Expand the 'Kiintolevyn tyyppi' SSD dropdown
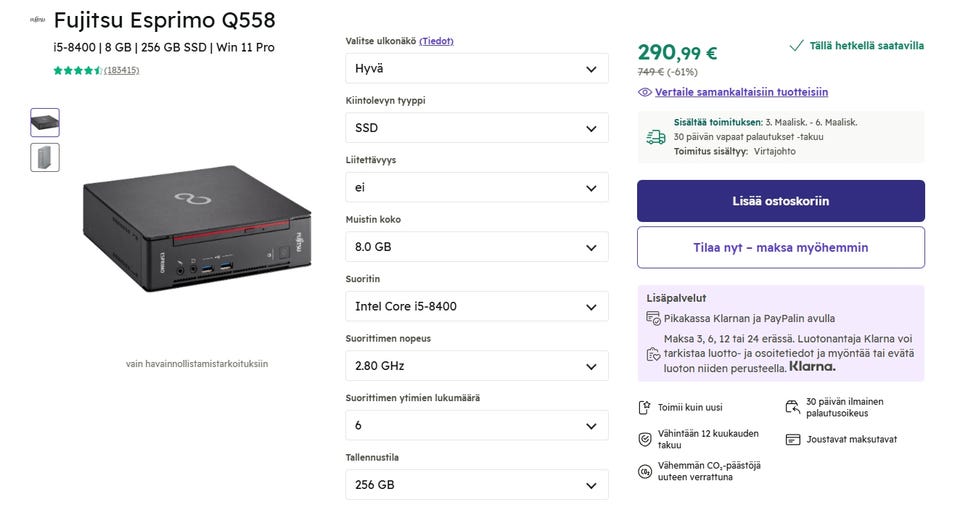The image size is (960, 510). pyautogui.click(x=476, y=128)
